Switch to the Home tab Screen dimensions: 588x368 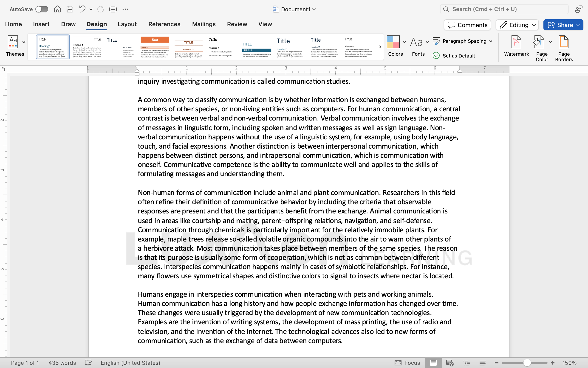coord(14,24)
